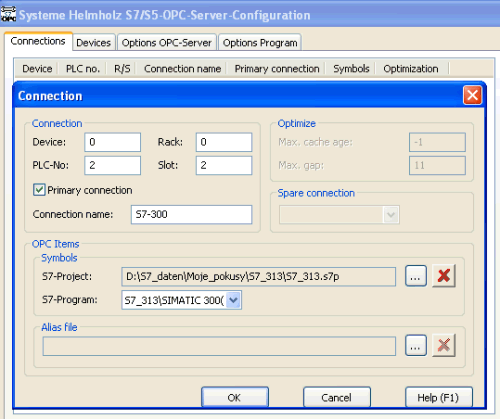This screenshot has width=500, height=419.
Task: Click the Symbols column header
Action: click(x=351, y=69)
